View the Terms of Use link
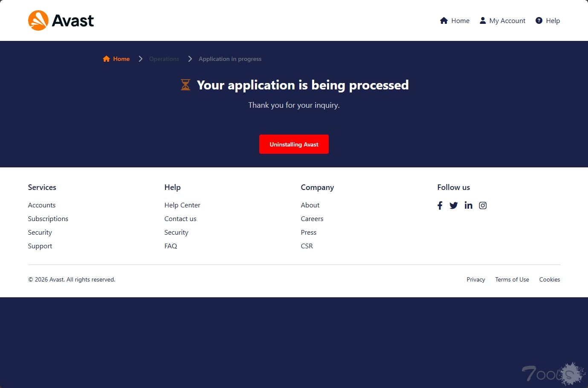Screen dimensions: 588x388 (512, 280)
